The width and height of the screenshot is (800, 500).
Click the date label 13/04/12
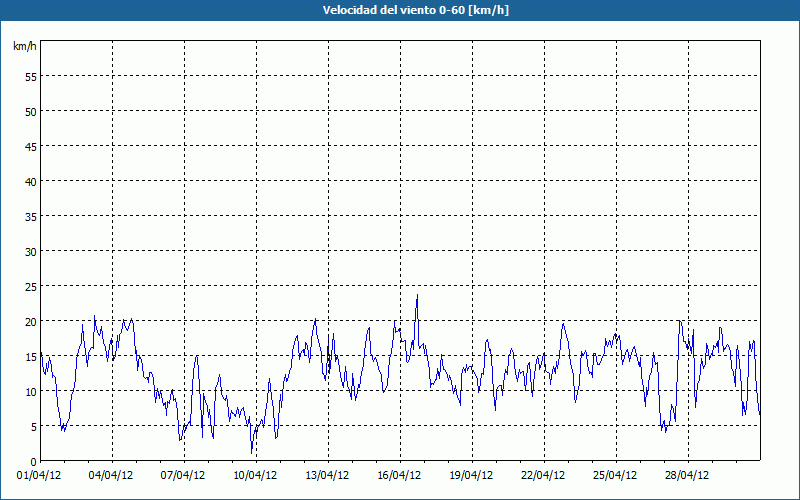[x=327, y=476]
